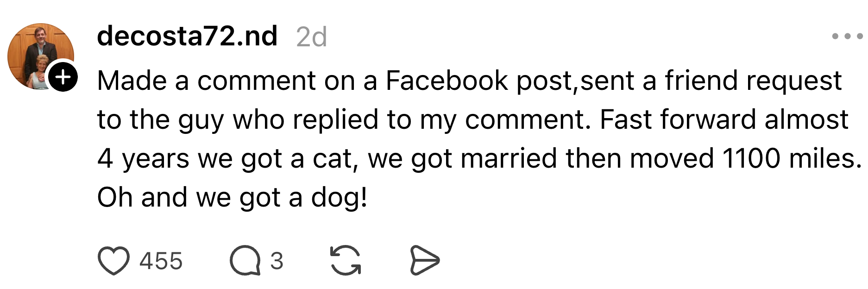Follow decosta72.nd with the plus badge
Viewport: 868px width, 289px height.
[63, 77]
